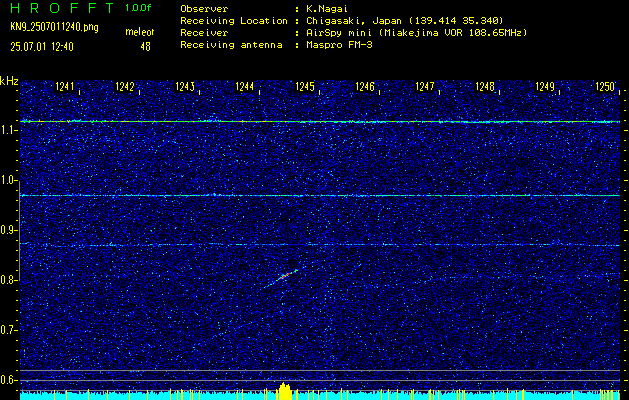
Task: Click the 1249 time marker
Action: (x=545, y=86)
